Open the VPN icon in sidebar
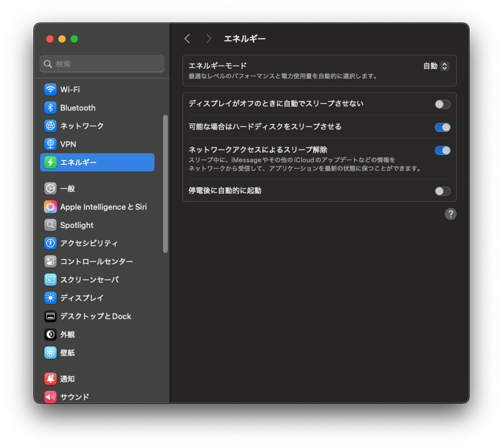The image size is (503, 448). 50,144
